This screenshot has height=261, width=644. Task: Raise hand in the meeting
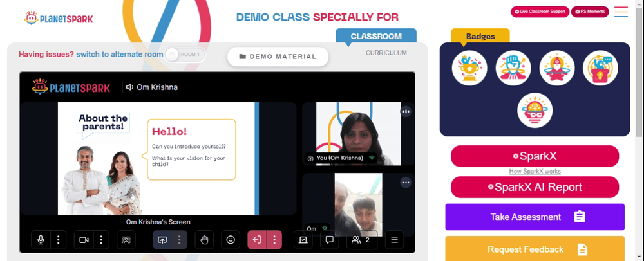click(x=204, y=240)
